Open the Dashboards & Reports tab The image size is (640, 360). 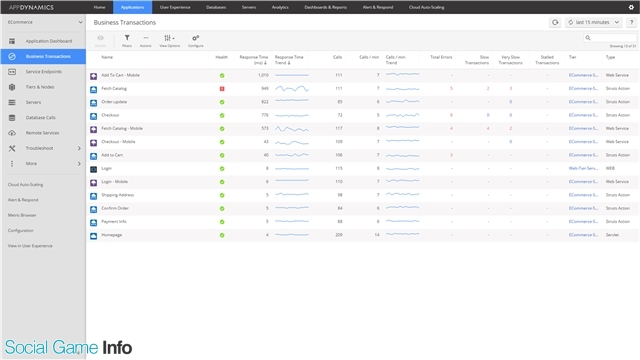point(325,7)
